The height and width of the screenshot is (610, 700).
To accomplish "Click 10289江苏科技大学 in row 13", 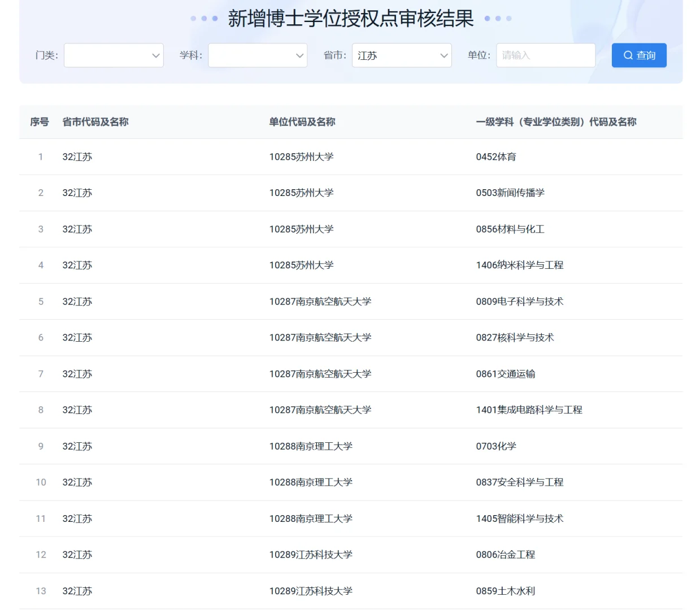I will coord(311,591).
